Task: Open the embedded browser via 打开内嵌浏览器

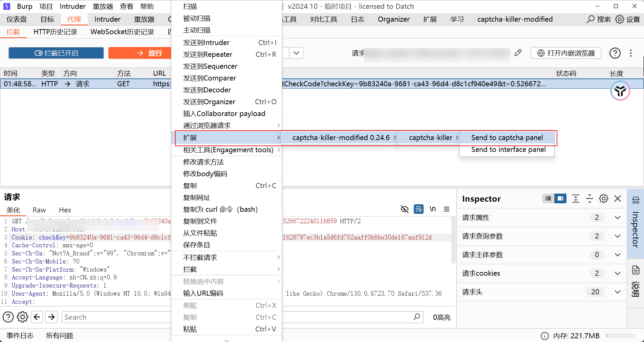Action: [x=565, y=53]
